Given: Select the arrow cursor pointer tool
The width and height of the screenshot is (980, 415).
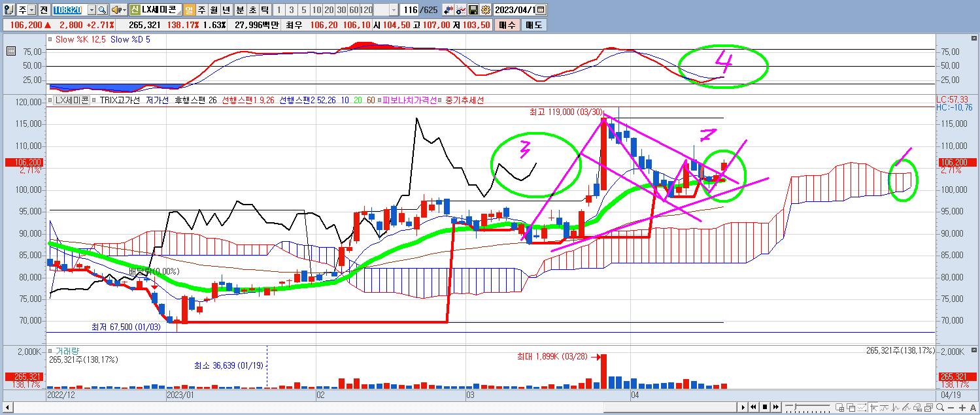Looking at the screenshot, I should [873, 407].
